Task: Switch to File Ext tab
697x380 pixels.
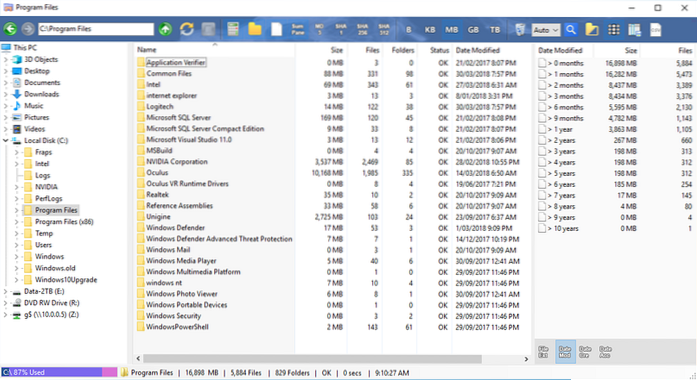Action: point(543,352)
